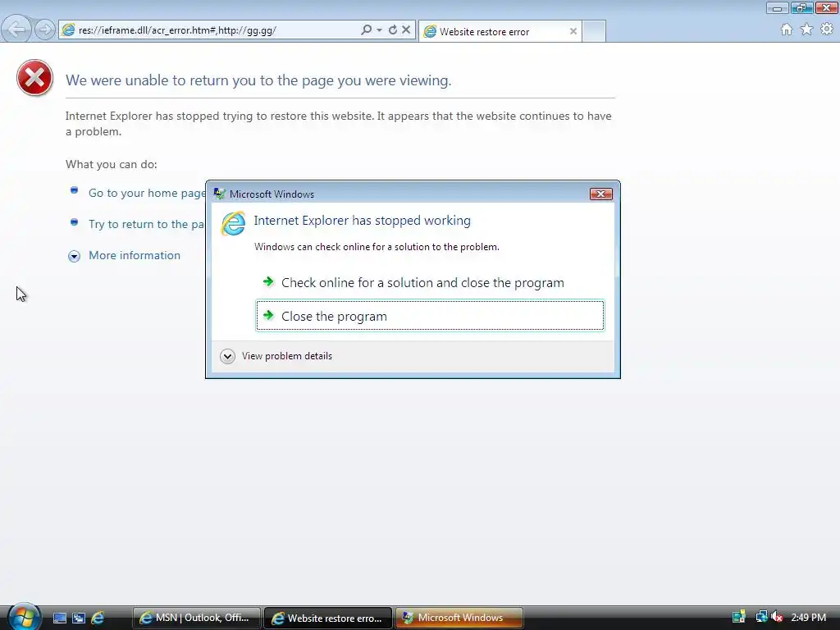
Task: Close the Website restore error tab
Action: [573, 32]
